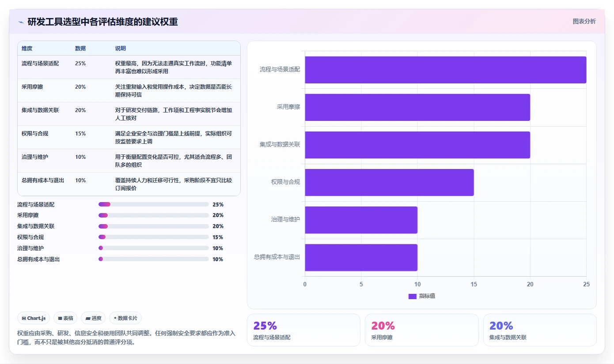The height and width of the screenshot is (364, 614).
Task: Click the 维度 column header
Action: [x=27, y=48]
